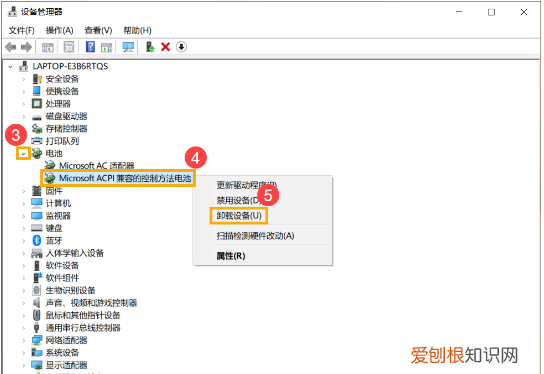Viewport: 544px width, 374px height.
Task: Choose 卸载设备(U) from the context menu
Action: (x=239, y=216)
